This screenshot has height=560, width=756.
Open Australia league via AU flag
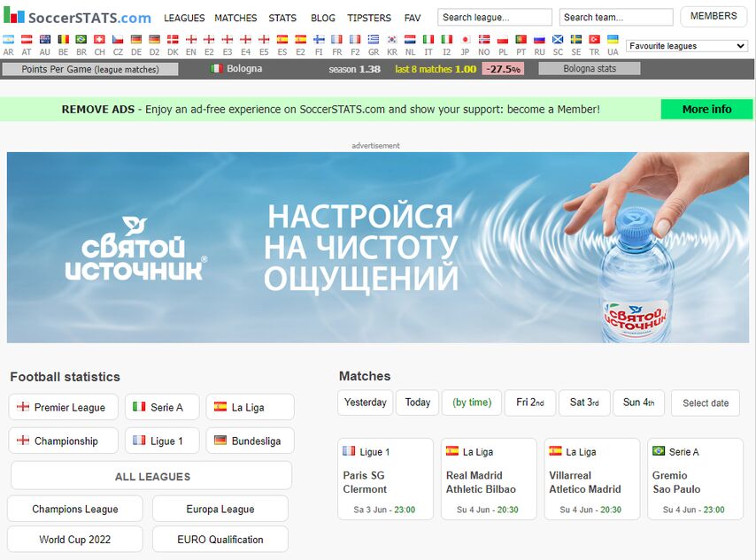[x=45, y=40]
